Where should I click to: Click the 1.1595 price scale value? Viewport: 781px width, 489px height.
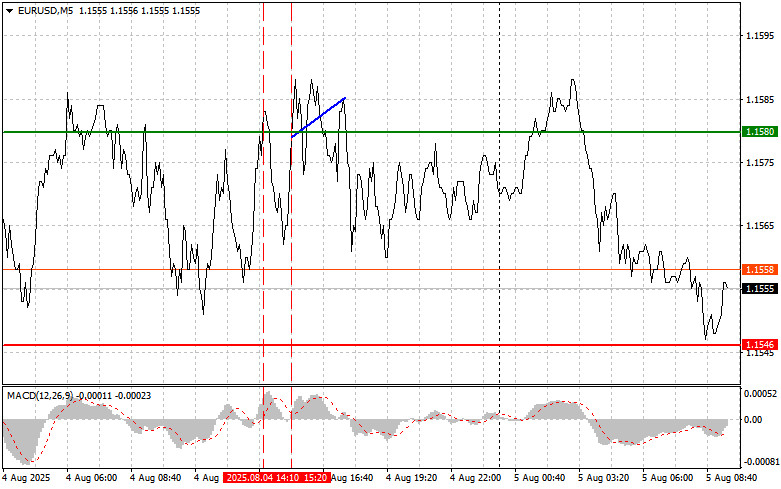(760, 36)
